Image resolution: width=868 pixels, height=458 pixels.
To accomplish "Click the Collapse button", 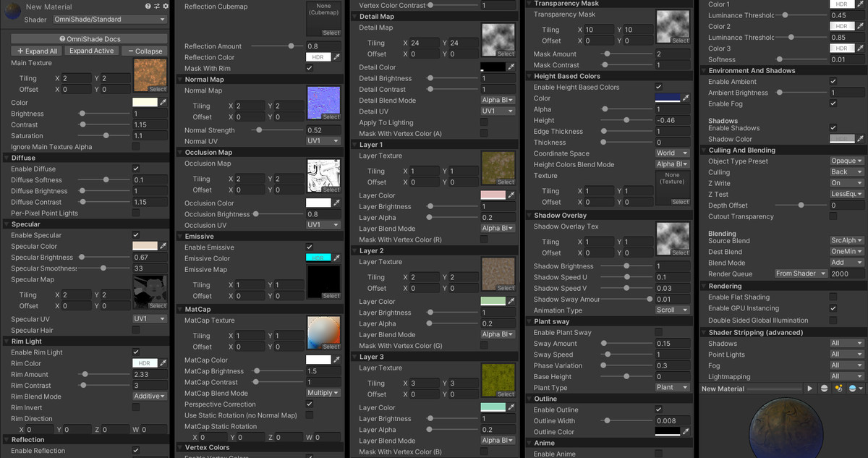I will tap(143, 51).
